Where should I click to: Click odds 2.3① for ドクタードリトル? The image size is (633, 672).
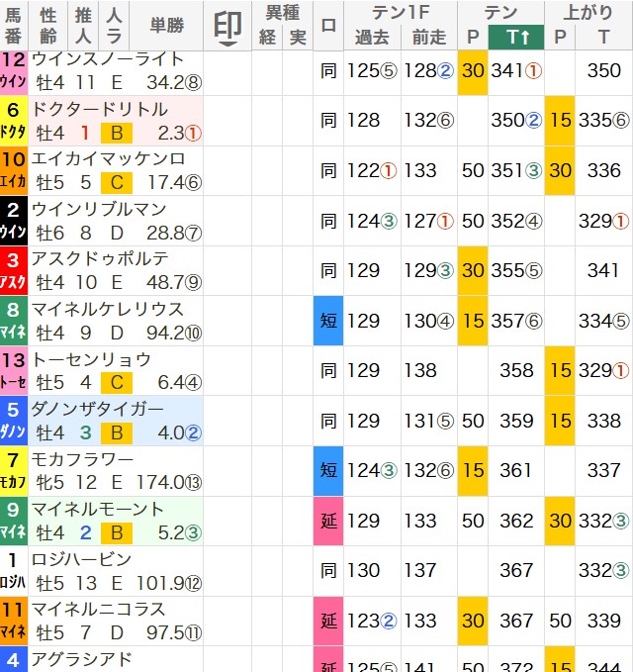[179, 134]
